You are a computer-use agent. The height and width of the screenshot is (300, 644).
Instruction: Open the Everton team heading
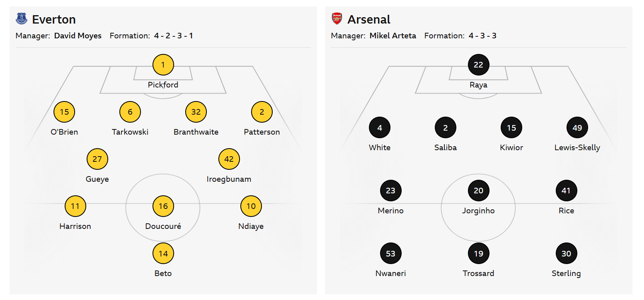[x=54, y=19]
